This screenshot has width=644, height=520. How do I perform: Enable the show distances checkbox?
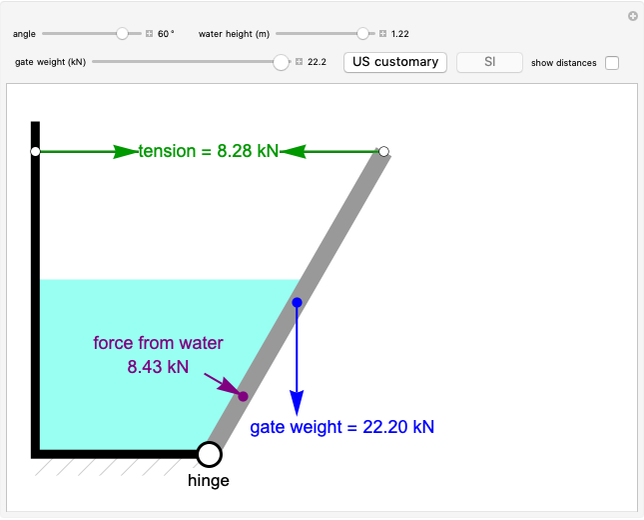click(612, 63)
